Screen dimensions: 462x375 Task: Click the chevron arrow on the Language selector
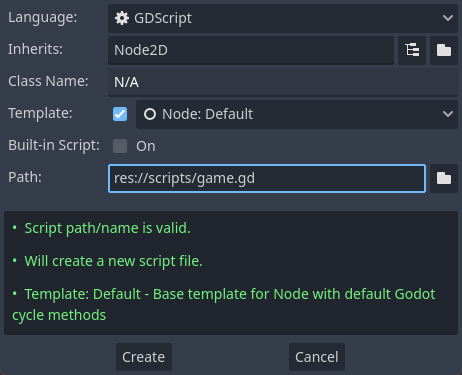(448, 18)
